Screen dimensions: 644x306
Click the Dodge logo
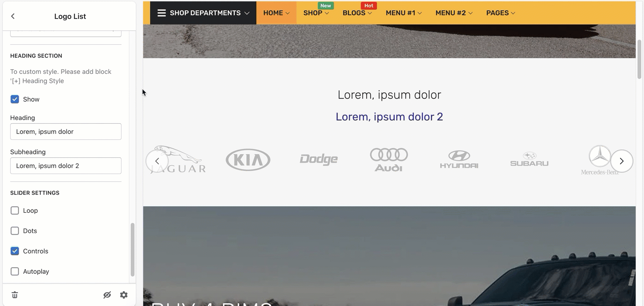(x=319, y=160)
